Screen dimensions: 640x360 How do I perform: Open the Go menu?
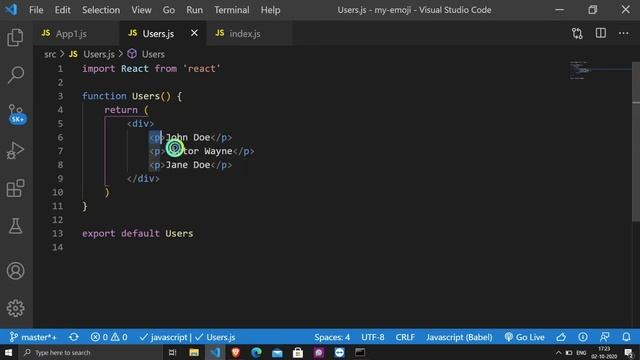(169, 10)
